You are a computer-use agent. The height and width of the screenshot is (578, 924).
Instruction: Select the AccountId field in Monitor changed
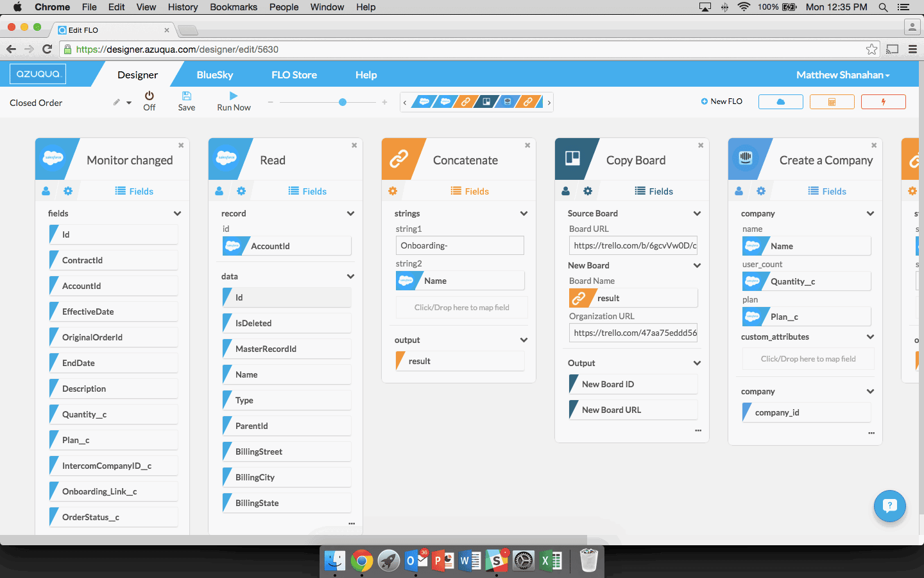click(114, 286)
